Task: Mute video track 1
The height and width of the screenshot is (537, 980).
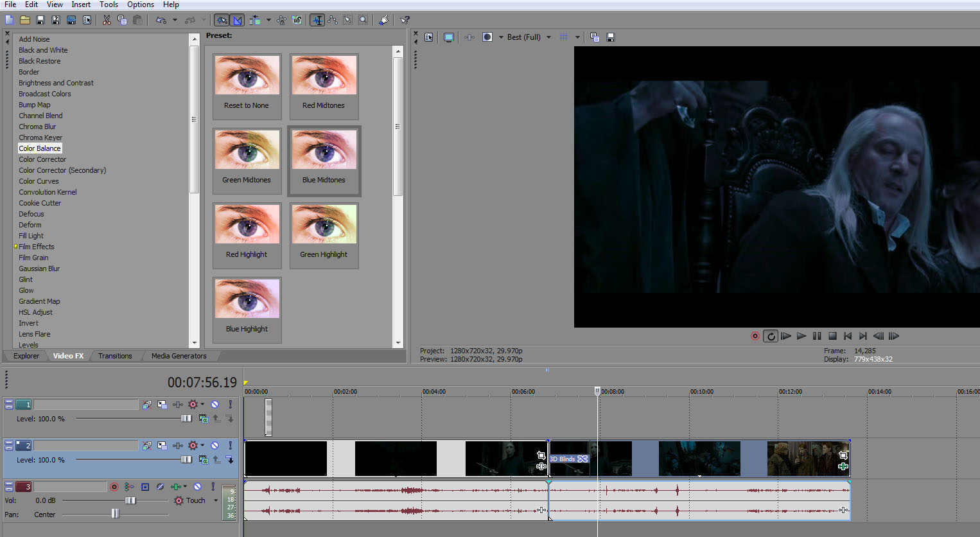Action: pyautogui.click(x=215, y=404)
